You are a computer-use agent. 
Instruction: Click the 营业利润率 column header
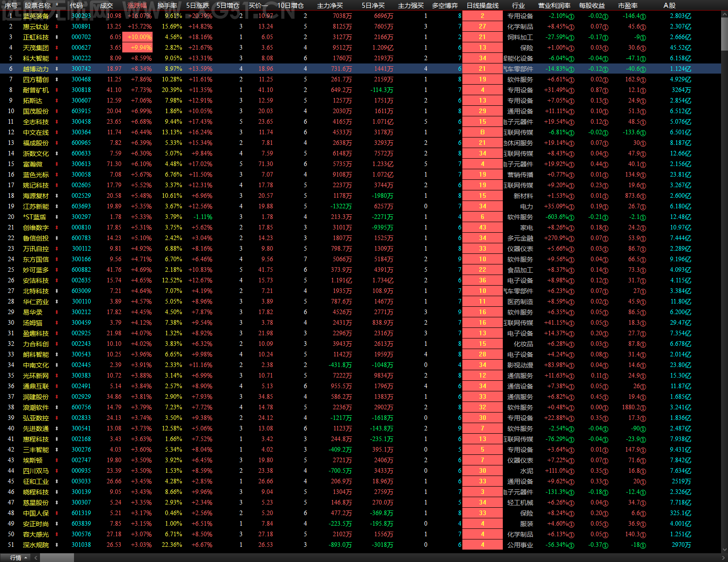pos(554,6)
